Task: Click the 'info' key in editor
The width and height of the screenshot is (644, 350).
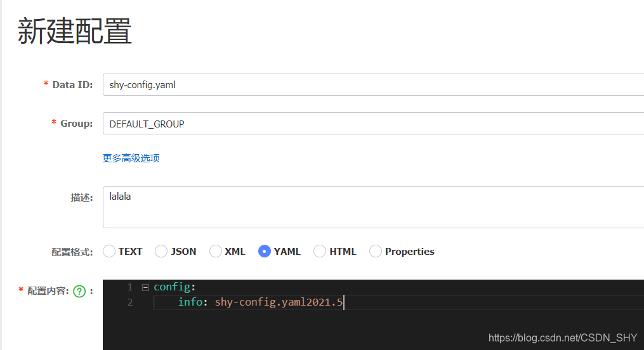Action: (x=190, y=302)
